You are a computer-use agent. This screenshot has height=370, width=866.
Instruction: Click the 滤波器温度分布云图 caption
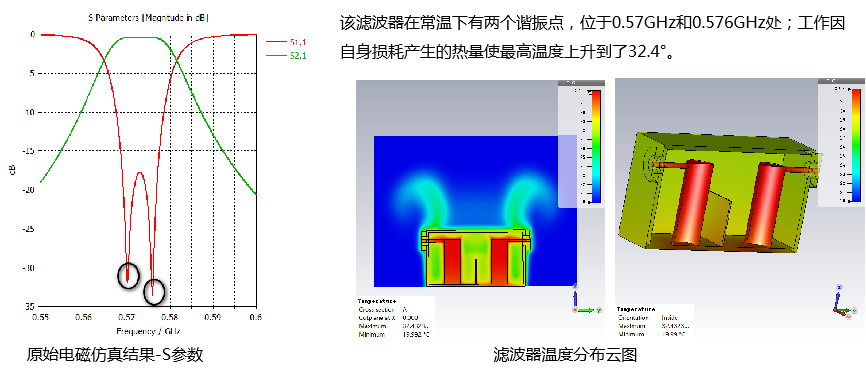(565, 354)
